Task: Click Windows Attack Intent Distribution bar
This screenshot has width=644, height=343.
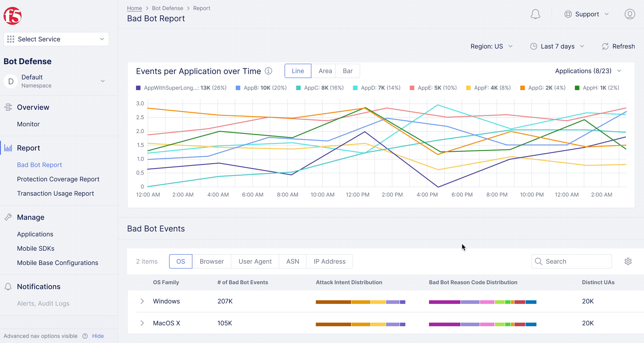Action: pyautogui.click(x=360, y=302)
